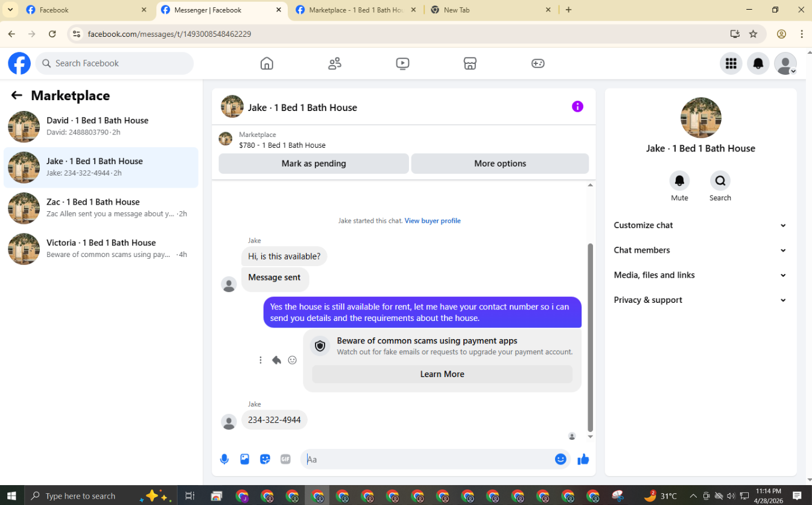812x505 pixels.
Task: Focus the Search Facebook field
Action: (115, 63)
